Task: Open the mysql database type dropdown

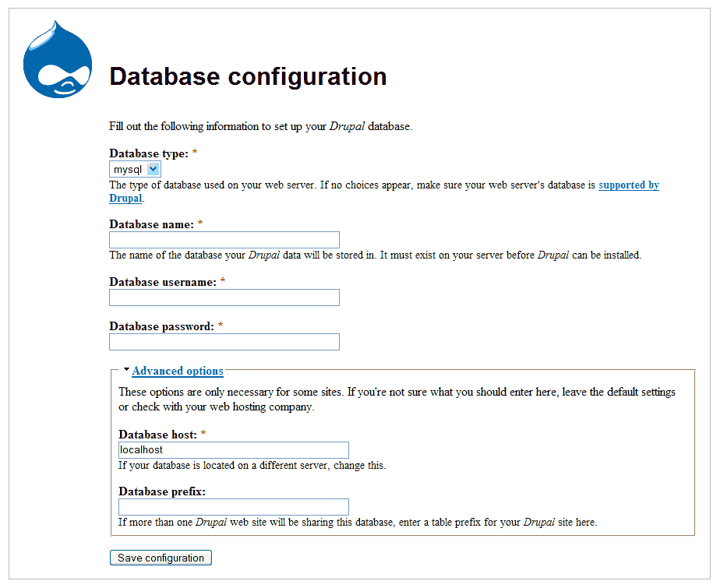Action: click(x=135, y=169)
